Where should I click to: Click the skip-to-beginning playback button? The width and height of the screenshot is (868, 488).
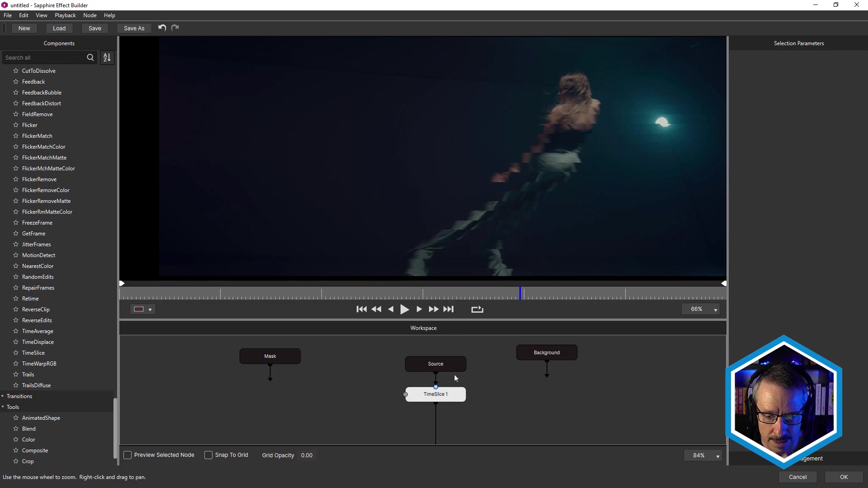[362, 309]
